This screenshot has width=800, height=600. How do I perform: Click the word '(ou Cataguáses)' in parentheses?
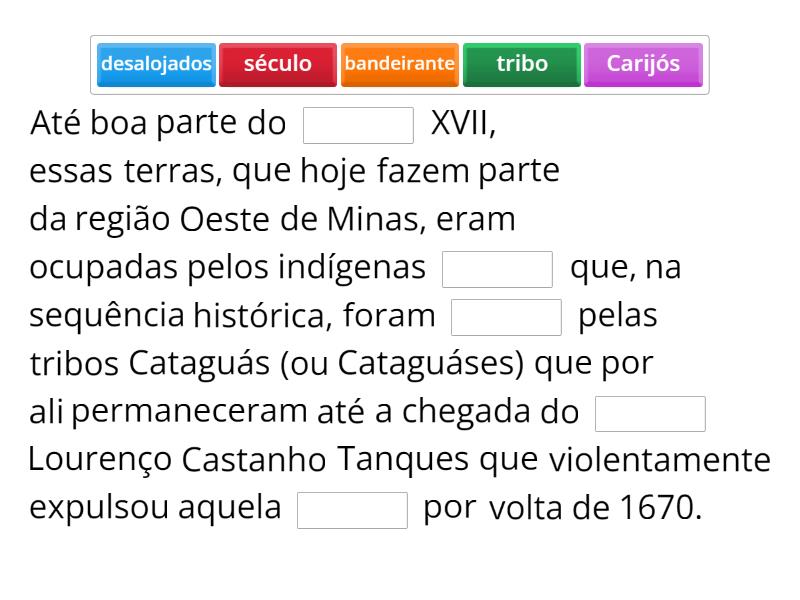[x=402, y=364]
